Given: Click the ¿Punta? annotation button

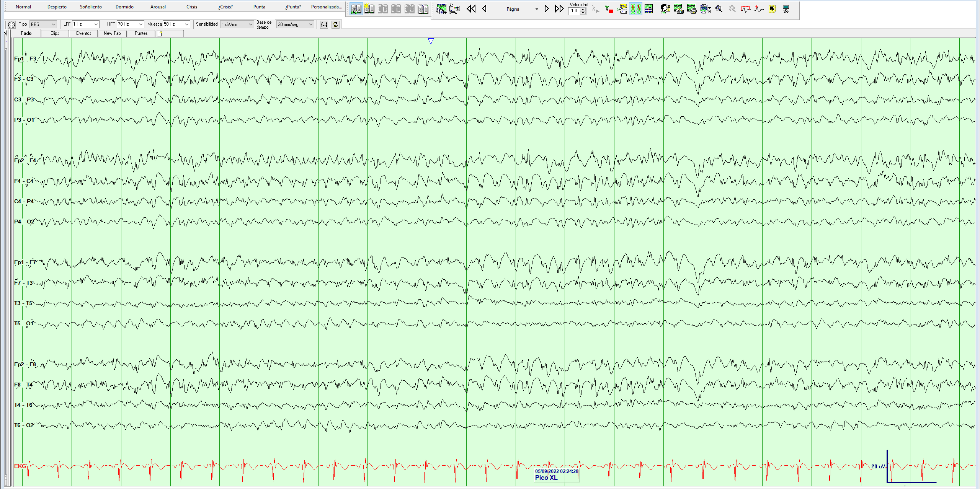Looking at the screenshot, I should coord(293,7).
